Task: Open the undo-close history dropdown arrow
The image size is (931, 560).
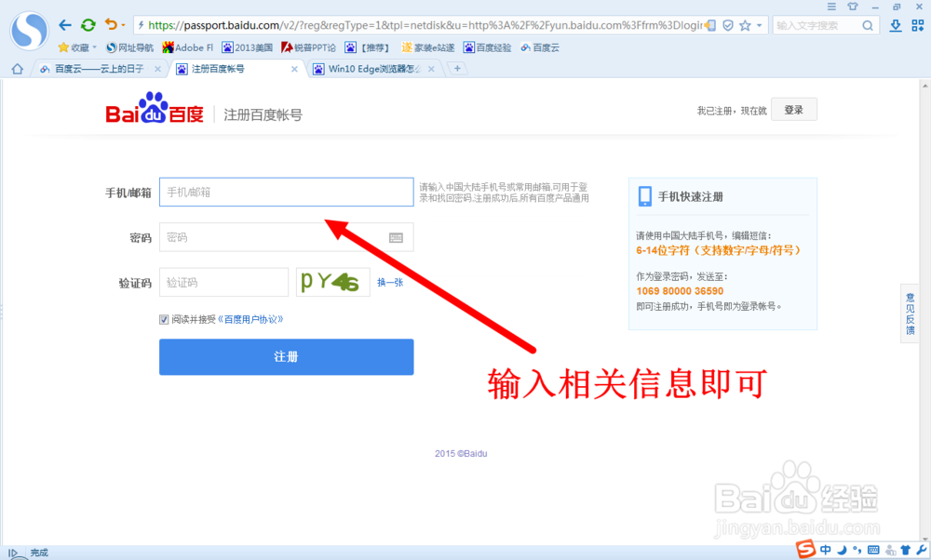Action: click(x=123, y=25)
